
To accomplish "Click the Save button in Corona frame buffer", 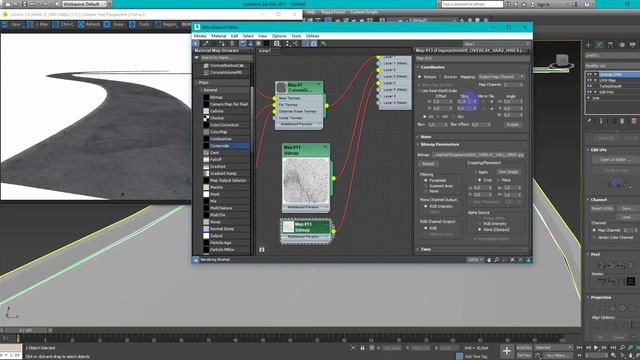I will pos(13,24).
